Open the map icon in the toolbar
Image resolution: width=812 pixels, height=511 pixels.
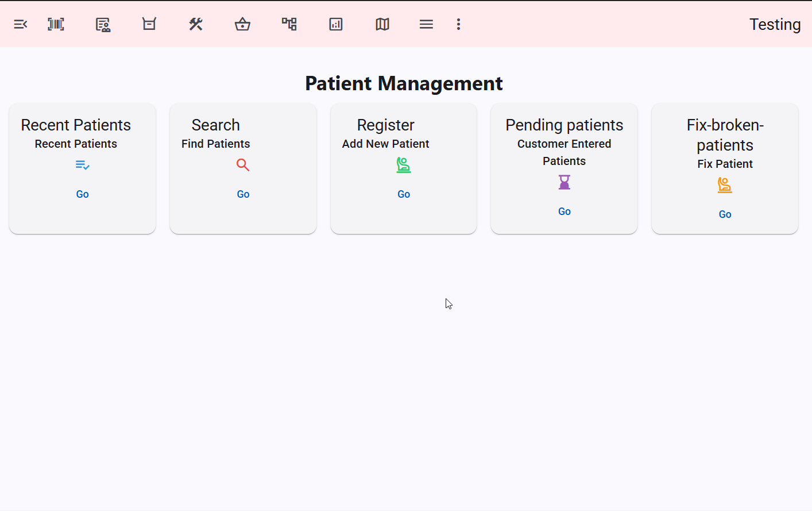point(382,24)
